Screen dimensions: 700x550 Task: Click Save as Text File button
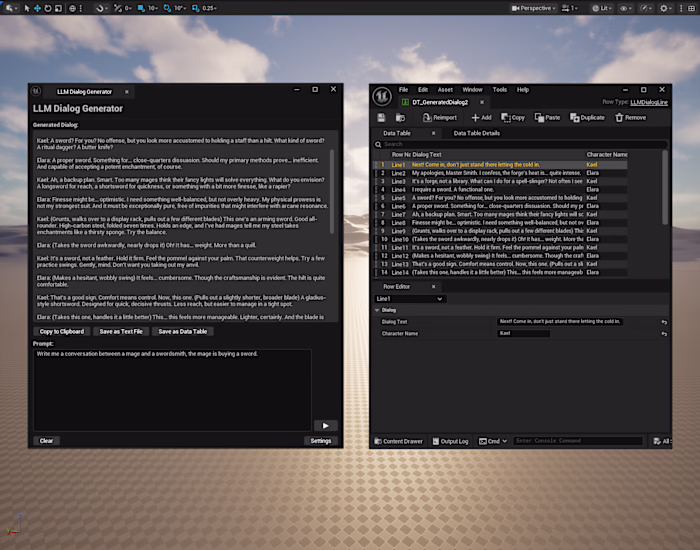click(121, 331)
